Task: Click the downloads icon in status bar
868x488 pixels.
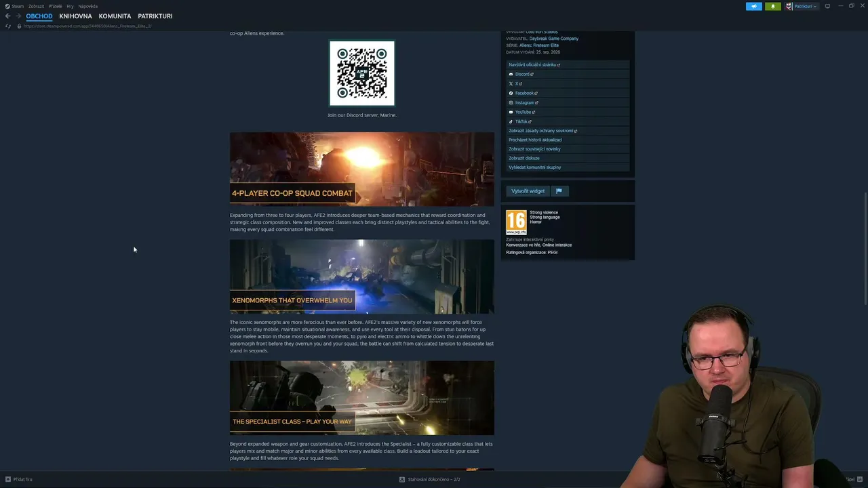Action: point(402,479)
